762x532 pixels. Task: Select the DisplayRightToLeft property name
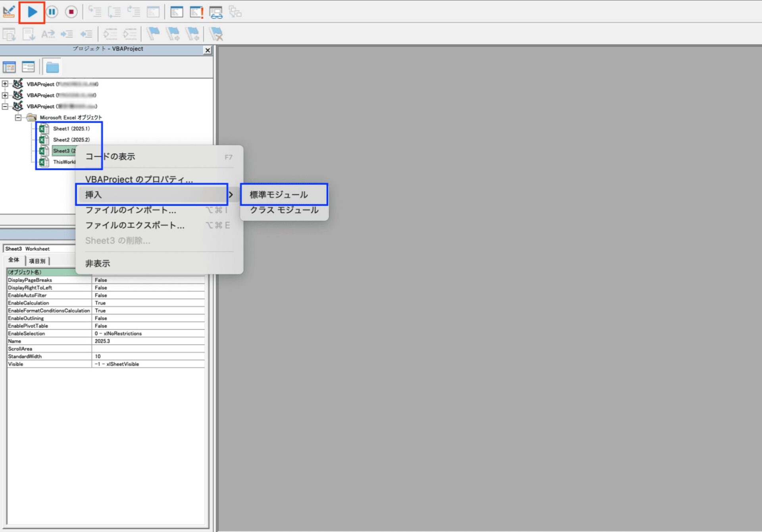coord(30,288)
